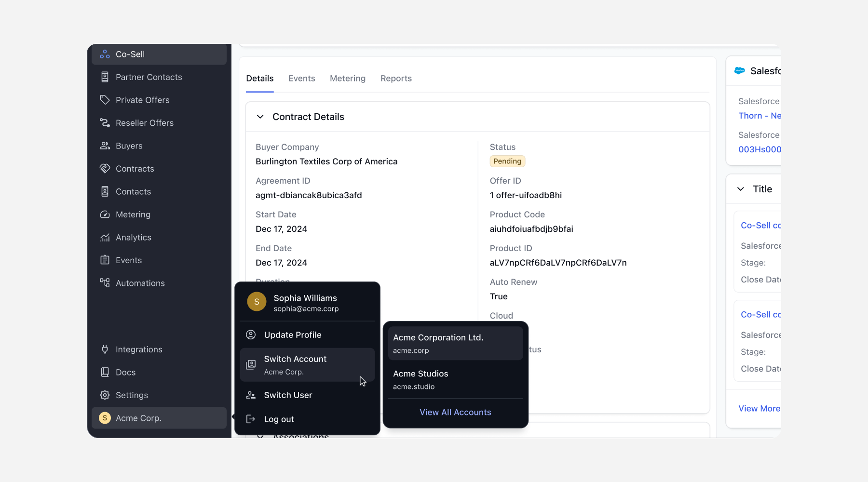Click product ID aLV7npCRf6DaLV7npCRf6DaLV7n
The height and width of the screenshot is (482, 868).
[x=558, y=263]
